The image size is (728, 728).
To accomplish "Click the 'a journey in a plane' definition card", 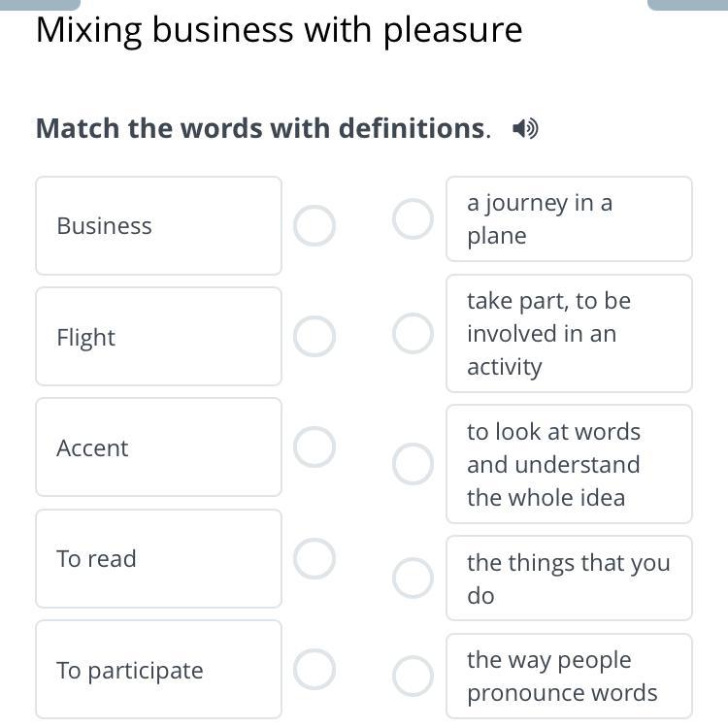I will 569,219.
